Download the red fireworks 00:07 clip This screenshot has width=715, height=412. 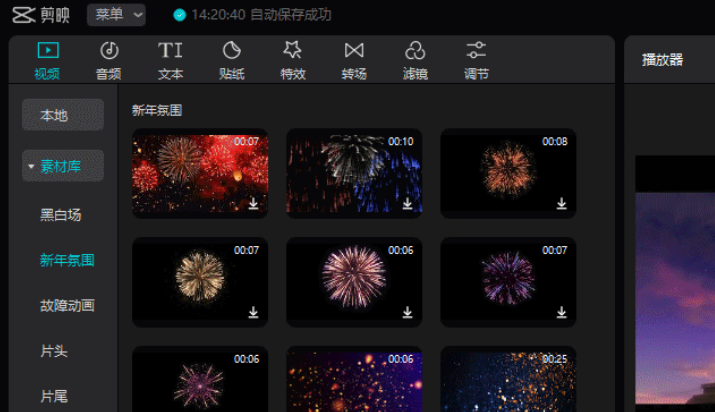coord(254,203)
